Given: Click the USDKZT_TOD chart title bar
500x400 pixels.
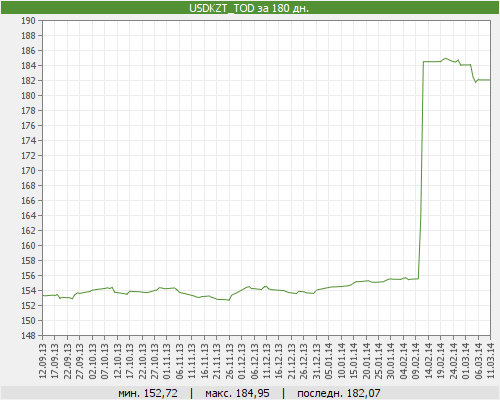Looking at the screenshot, I should coord(250,8).
